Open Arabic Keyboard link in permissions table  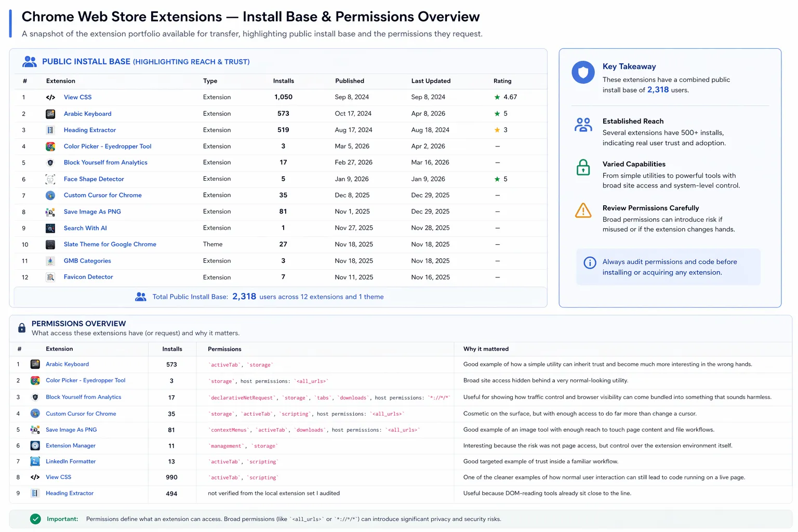(x=67, y=364)
